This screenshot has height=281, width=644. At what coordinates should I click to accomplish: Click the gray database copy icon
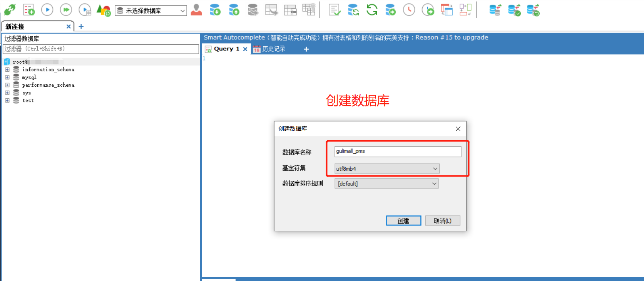tap(253, 10)
